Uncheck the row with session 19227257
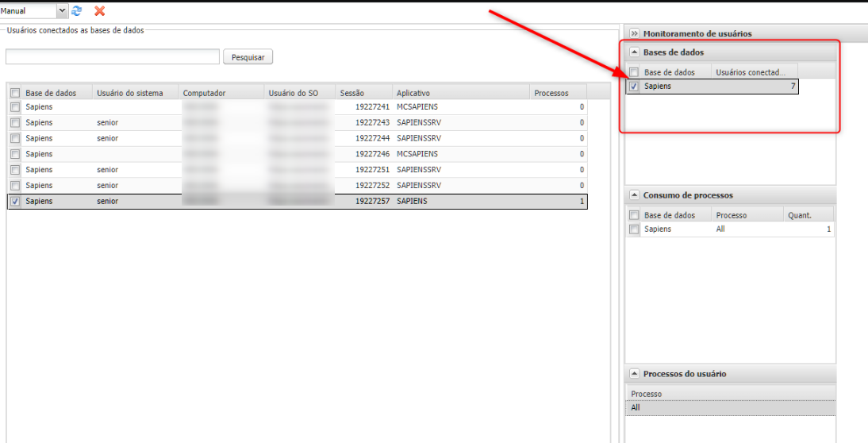This screenshot has width=868, height=443. [15, 202]
